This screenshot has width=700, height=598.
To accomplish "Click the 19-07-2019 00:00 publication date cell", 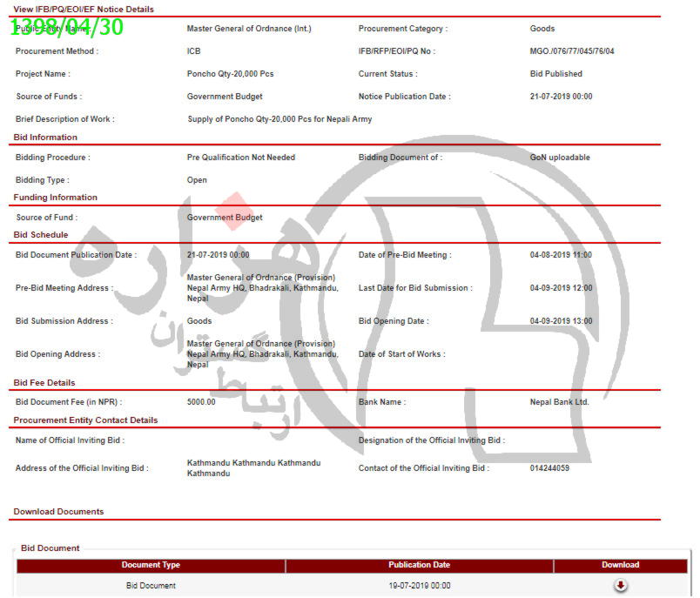I will point(419,586).
